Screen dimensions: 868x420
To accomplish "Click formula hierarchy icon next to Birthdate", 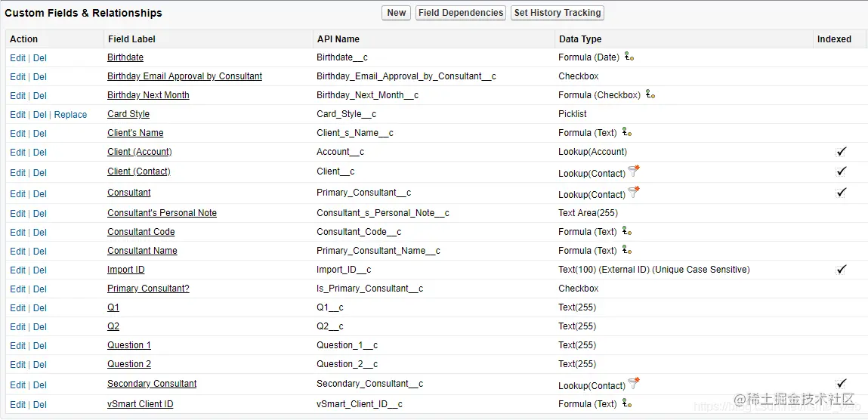I will [629, 57].
